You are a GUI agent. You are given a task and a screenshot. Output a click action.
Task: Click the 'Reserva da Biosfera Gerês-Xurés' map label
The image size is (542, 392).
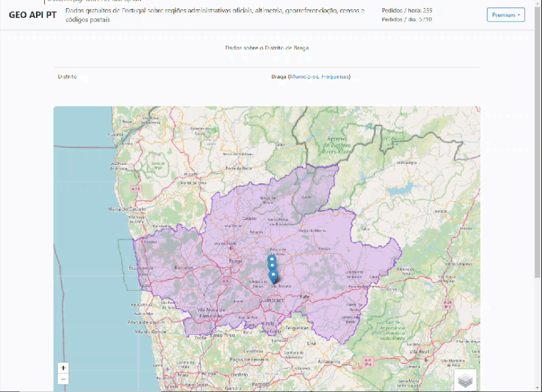point(337,145)
